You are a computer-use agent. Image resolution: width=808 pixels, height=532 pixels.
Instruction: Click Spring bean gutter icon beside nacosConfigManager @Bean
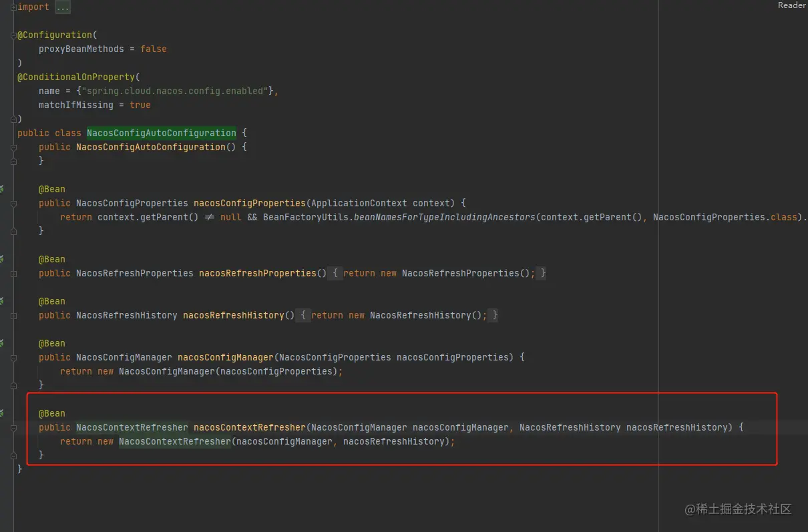click(2, 343)
